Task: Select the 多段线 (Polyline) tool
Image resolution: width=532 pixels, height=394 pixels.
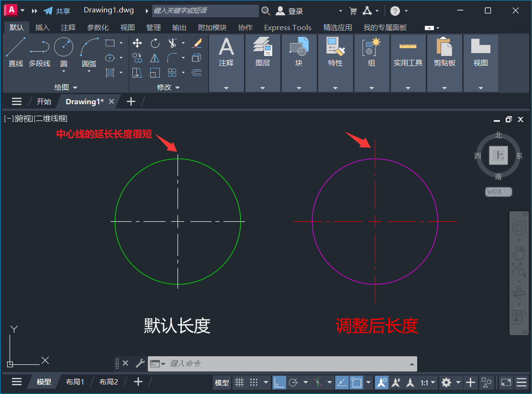Action: coord(39,47)
